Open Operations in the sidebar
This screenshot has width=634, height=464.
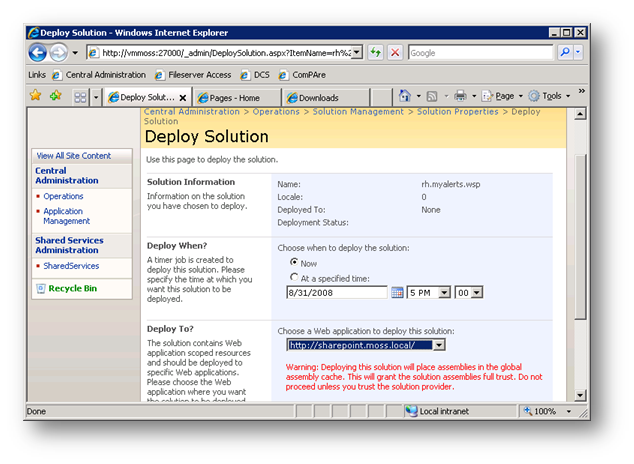pos(63,196)
